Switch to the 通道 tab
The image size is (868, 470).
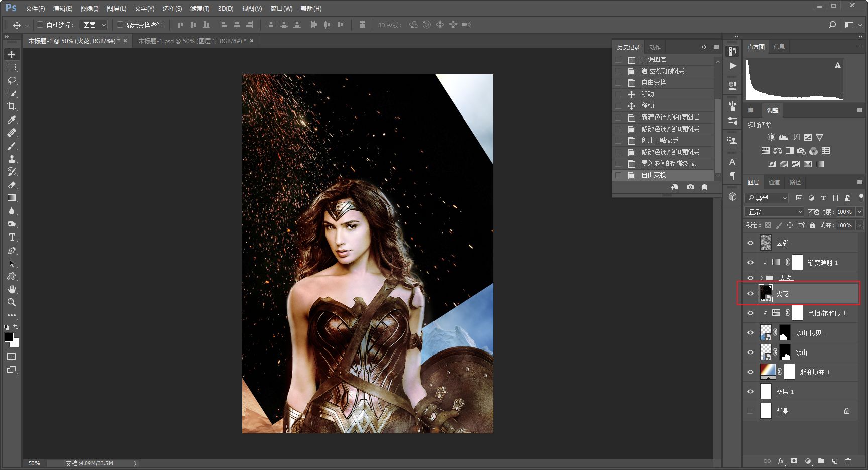click(x=774, y=182)
